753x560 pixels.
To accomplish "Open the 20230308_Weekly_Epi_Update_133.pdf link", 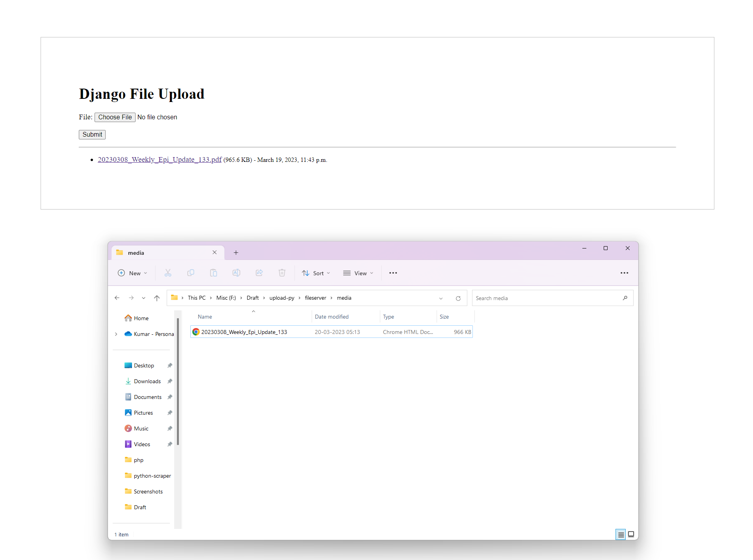I will point(160,159).
